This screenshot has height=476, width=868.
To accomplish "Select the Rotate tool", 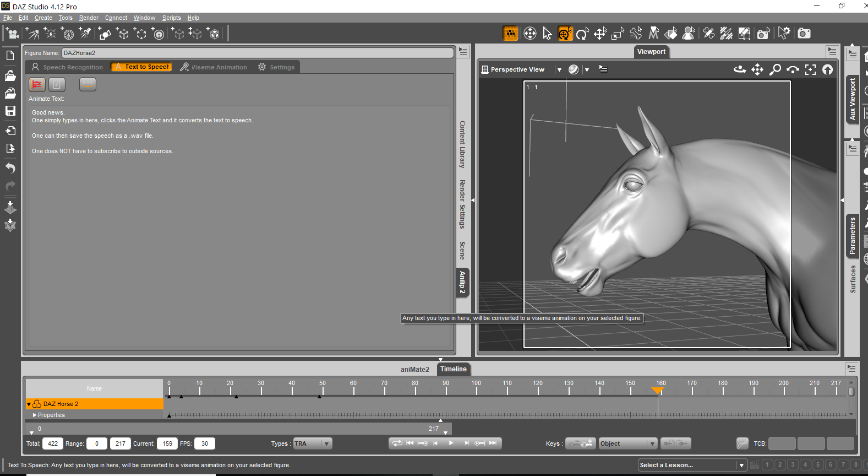I will click(582, 34).
